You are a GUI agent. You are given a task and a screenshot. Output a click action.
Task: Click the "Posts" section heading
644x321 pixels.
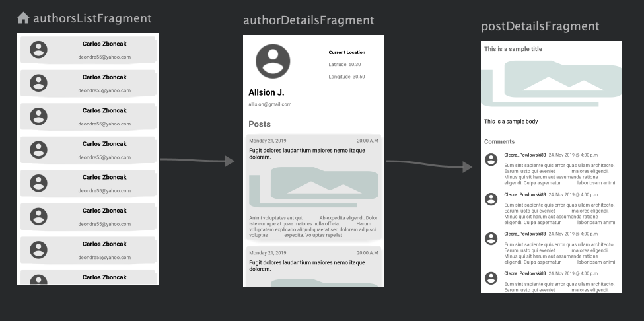(260, 124)
